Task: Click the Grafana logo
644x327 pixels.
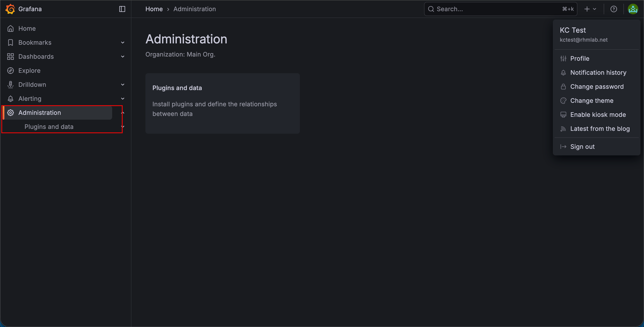Action: point(10,9)
